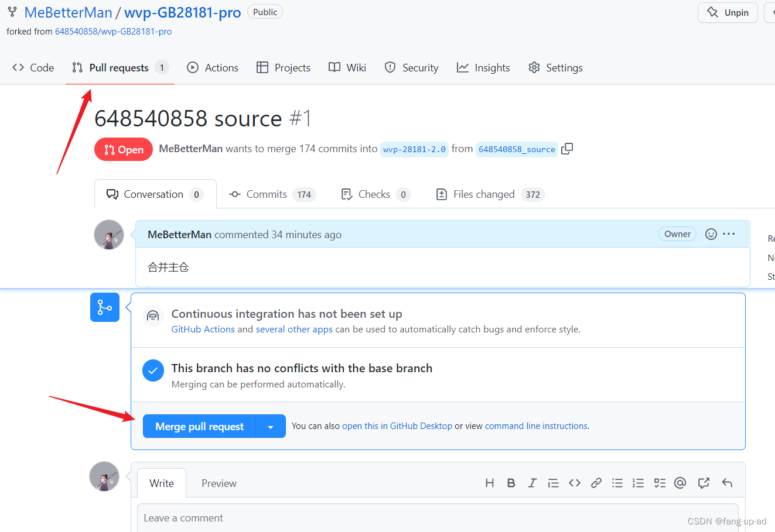775x532 pixels.
Task: Click the comment text '合并主仓'
Action: point(168,267)
